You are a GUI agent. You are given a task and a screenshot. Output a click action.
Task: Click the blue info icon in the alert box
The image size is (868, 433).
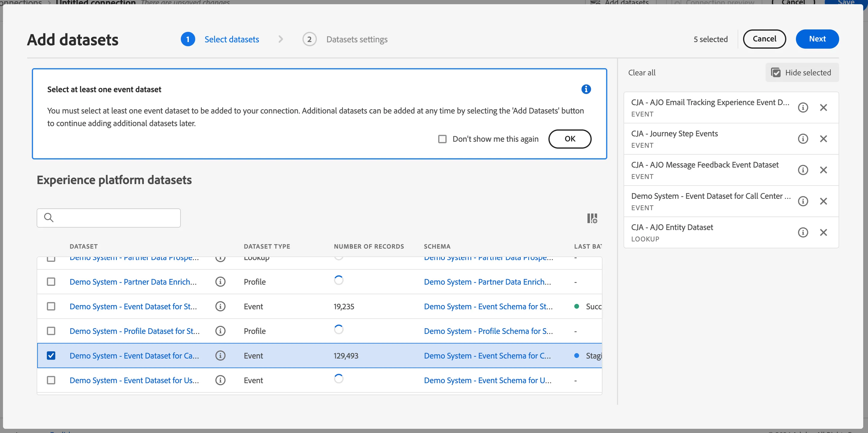[x=586, y=89]
